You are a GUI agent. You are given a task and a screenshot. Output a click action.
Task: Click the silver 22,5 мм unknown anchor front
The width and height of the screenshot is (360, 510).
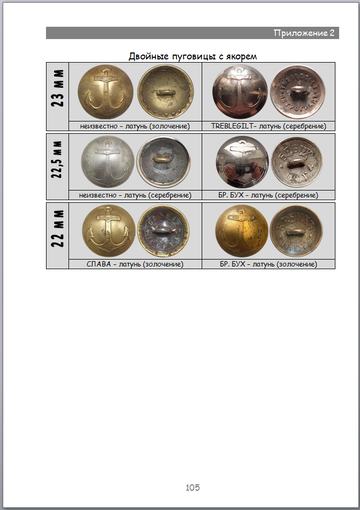(x=108, y=162)
